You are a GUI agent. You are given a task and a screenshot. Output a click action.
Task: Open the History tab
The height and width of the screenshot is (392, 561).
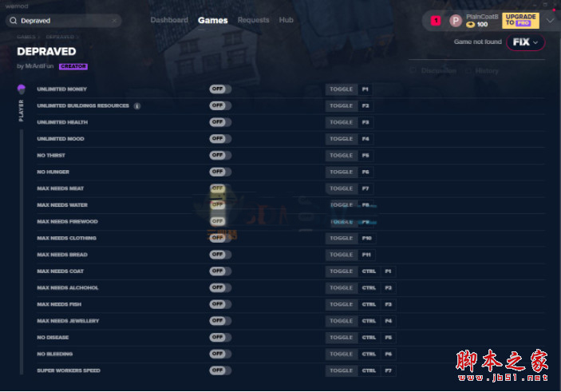click(x=487, y=71)
